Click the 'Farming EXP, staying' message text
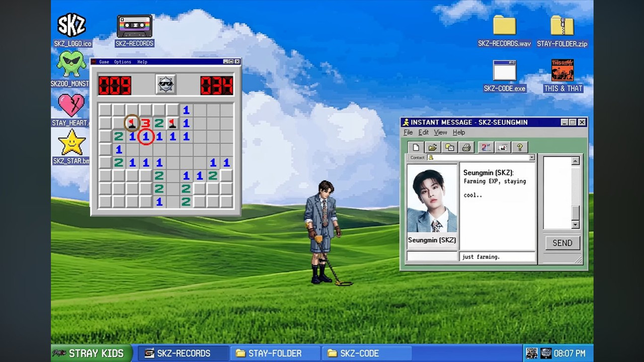The image size is (644, 362). [495, 182]
